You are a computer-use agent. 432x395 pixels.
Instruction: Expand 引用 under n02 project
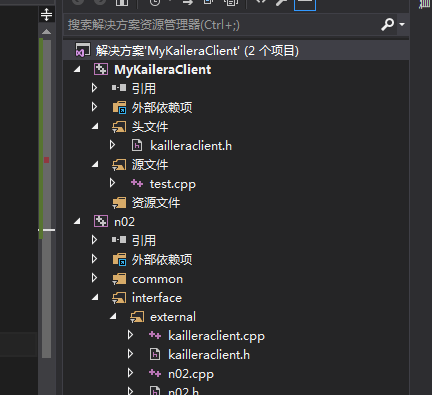tap(95, 240)
